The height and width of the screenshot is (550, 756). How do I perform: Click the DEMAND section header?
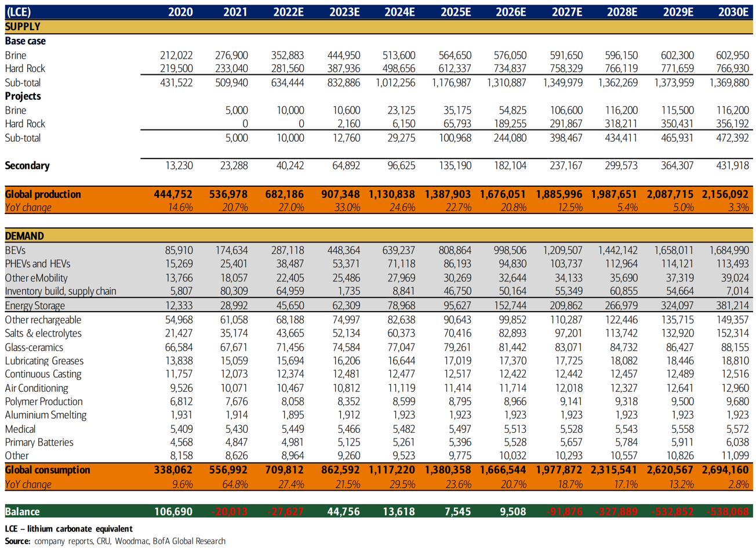(24, 236)
